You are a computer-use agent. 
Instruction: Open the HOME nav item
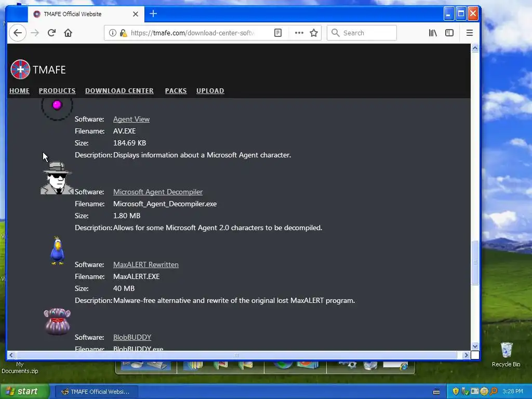click(x=19, y=90)
